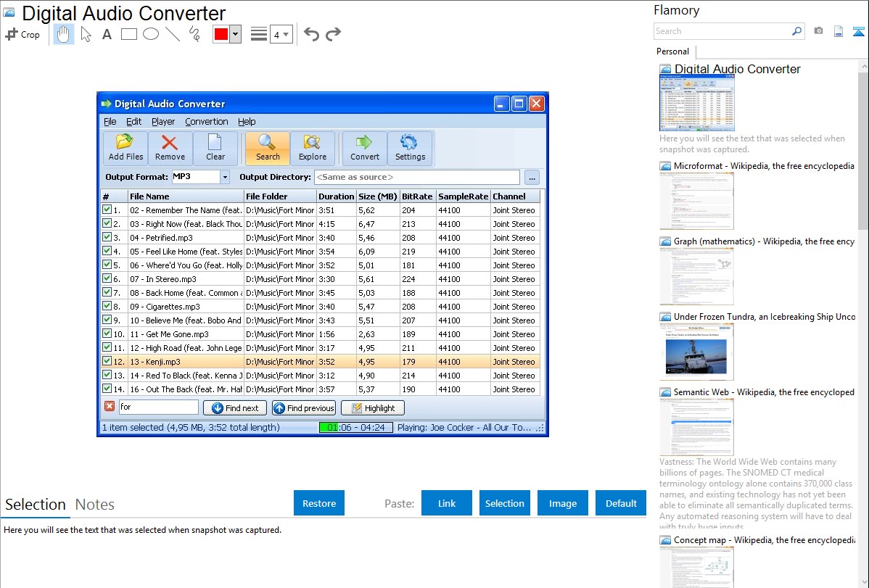Click the Explore folder icon
869x588 pixels.
313,148
